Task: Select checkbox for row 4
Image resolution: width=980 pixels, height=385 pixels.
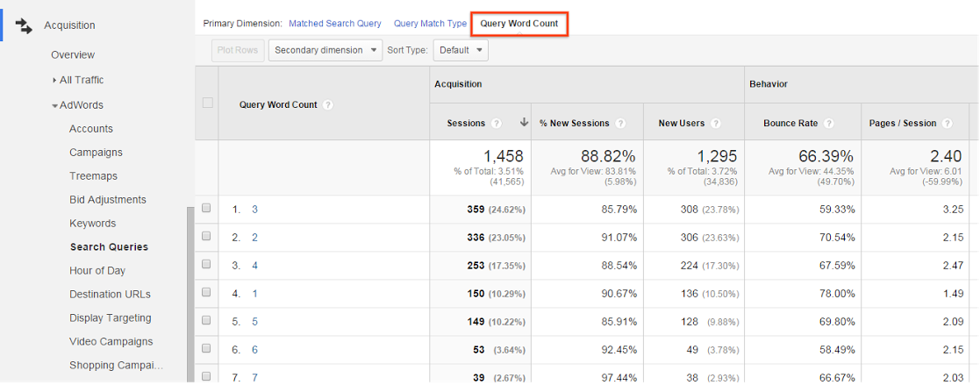Action: pos(207,293)
